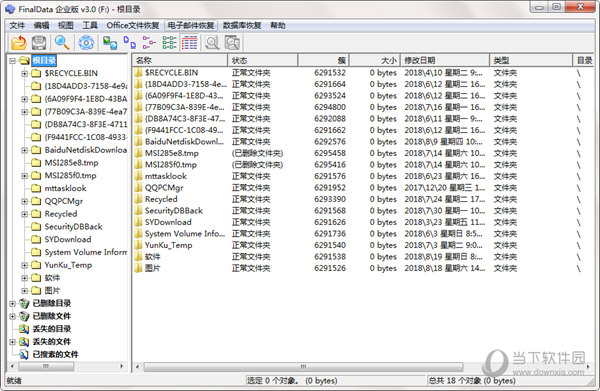This screenshot has width=600, height=391.
Task: Open the 视图 menu
Action: [x=65, y=25]
